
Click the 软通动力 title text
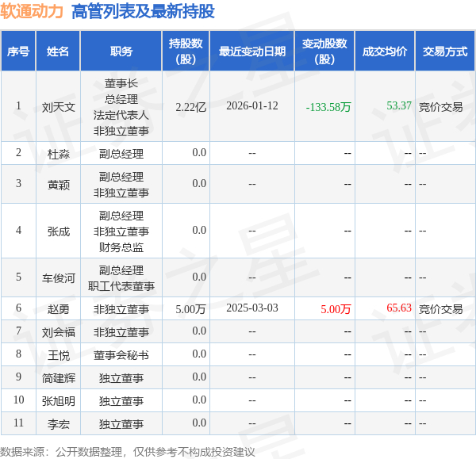tap(32, 12)
